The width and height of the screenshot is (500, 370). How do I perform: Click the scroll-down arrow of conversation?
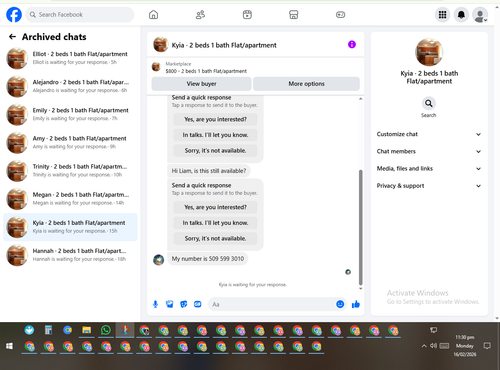pos(360,289)
